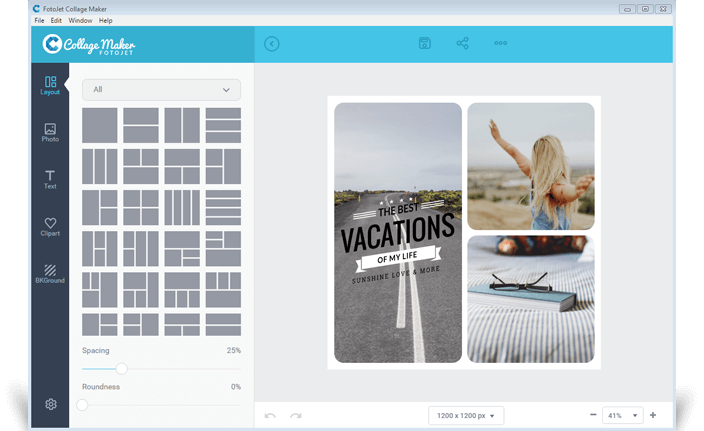Select the two horizontal rows layout
The width and height of the screenshot is (704, 431).
coord(141,125)
